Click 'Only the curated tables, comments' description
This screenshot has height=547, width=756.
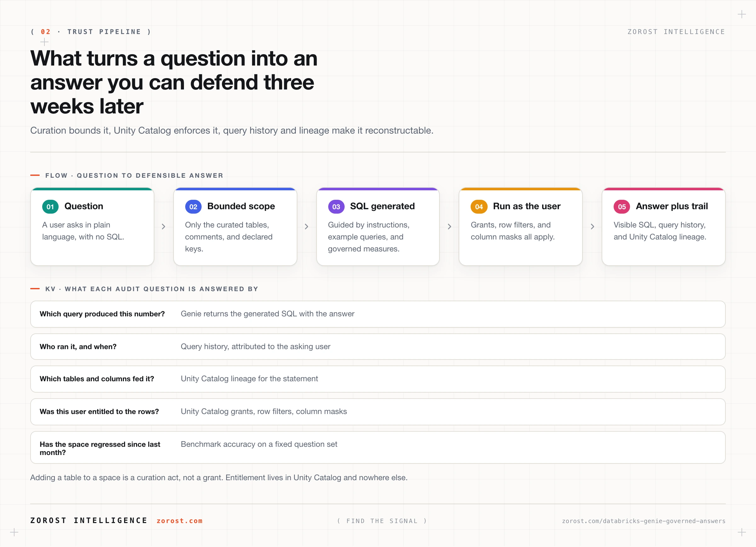pos(229,237)
